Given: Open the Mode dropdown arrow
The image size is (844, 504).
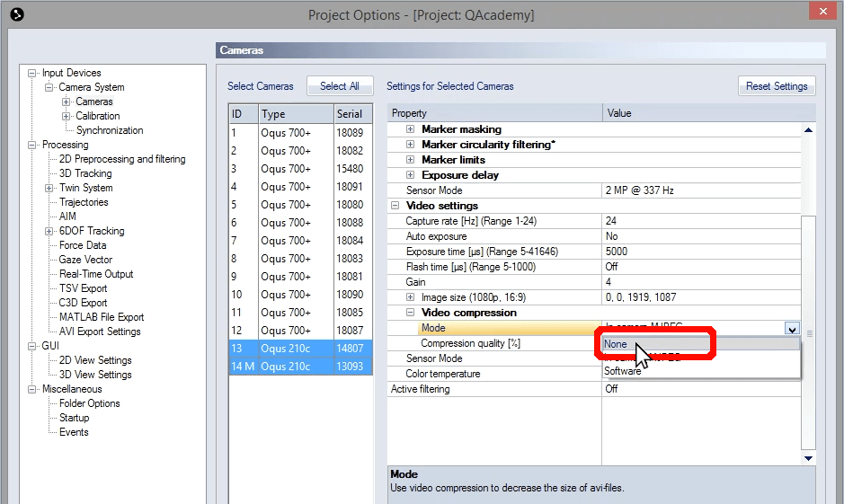Looking at the screenshot, I should pyautogui.click(x=792, y=328).
